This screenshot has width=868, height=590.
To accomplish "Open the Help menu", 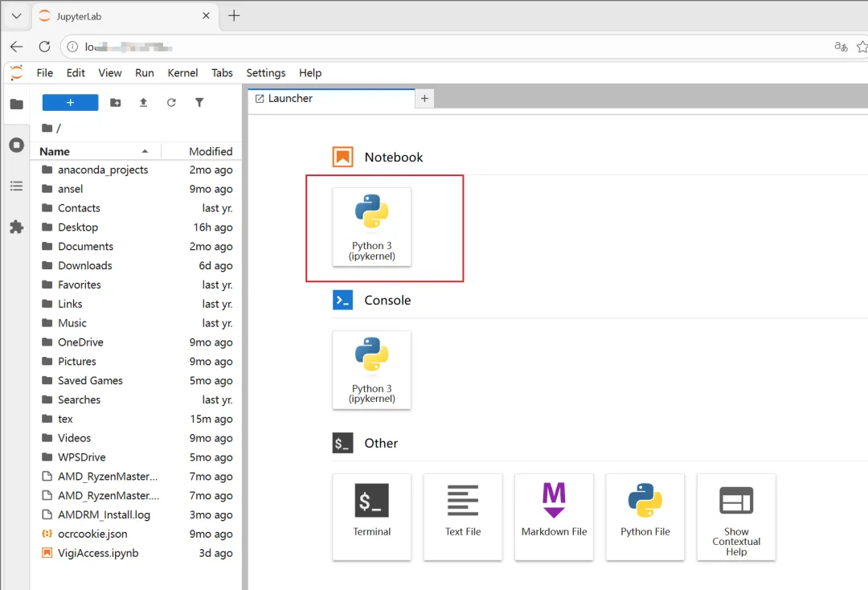I will 310,72.
